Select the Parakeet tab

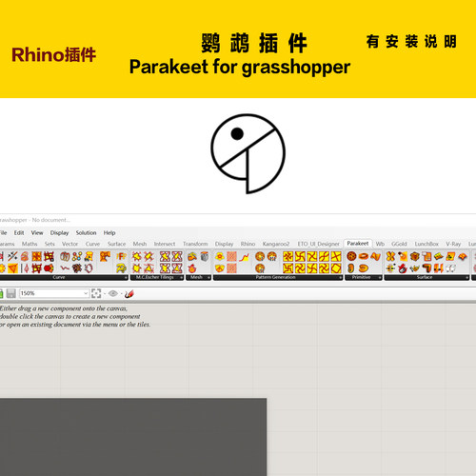coord(358,244)
